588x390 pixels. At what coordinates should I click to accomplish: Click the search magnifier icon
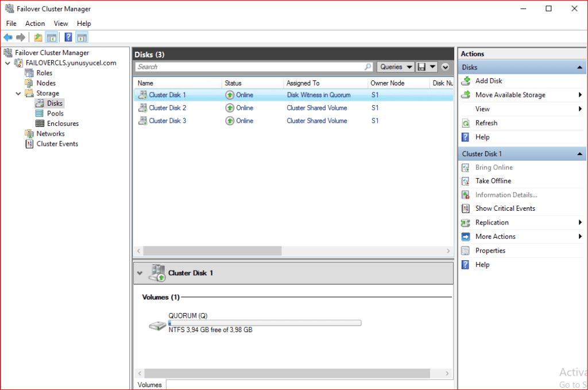tap(367, 67)
